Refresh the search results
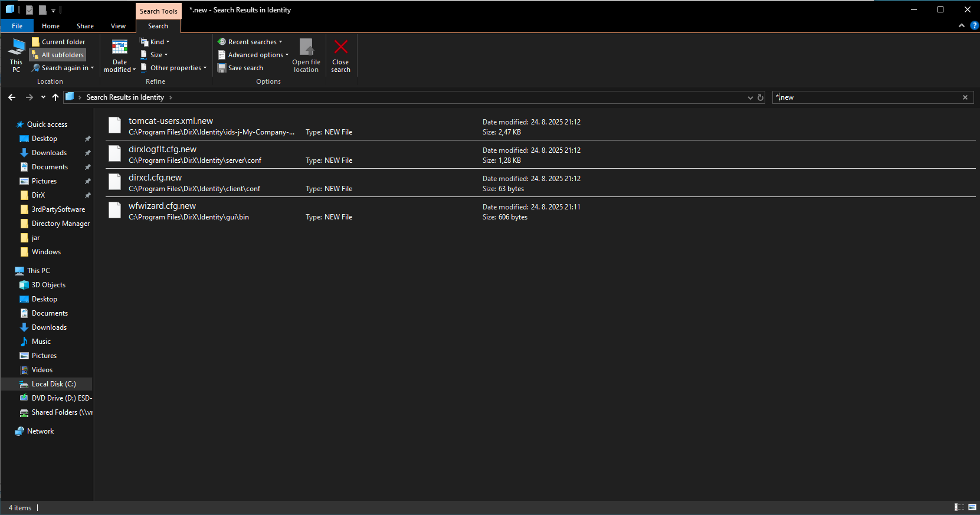The width and height of the screenshot is (980, 515). (761, 97)
